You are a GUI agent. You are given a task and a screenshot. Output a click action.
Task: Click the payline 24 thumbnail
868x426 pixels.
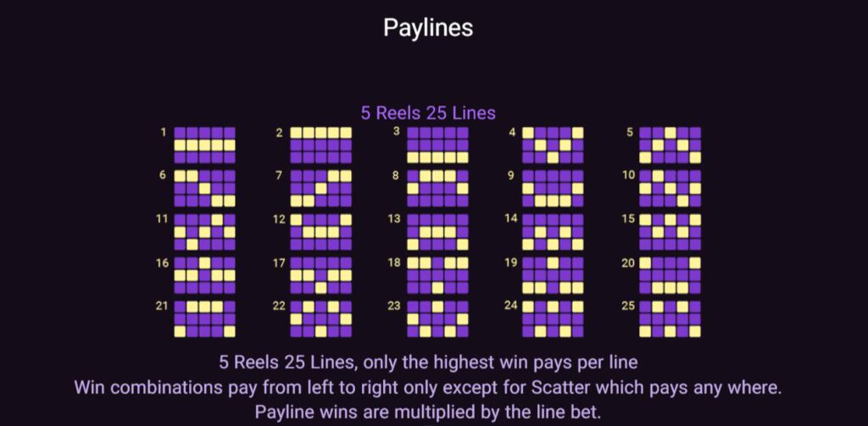tap(554, 318)
